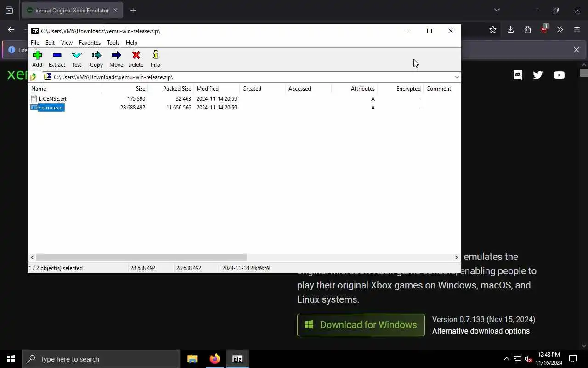Select the Copy toolbar icon
The image size is (588, 368).
pos(96,59)
